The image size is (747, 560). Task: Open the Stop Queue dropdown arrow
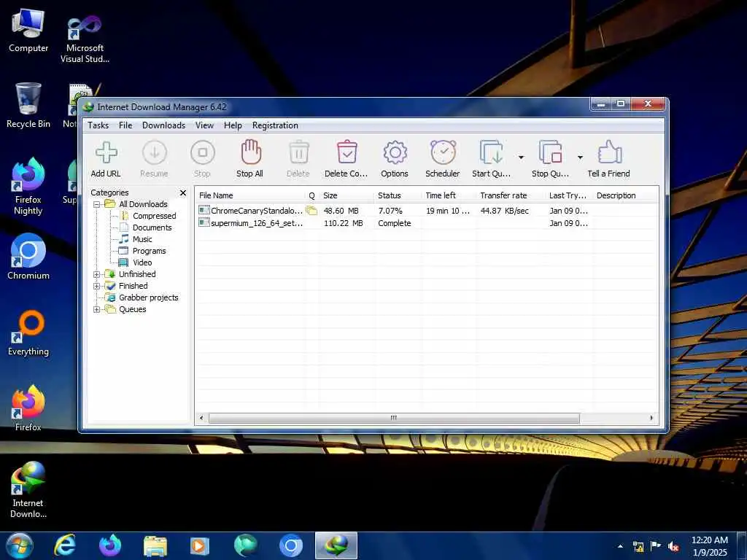580,157
